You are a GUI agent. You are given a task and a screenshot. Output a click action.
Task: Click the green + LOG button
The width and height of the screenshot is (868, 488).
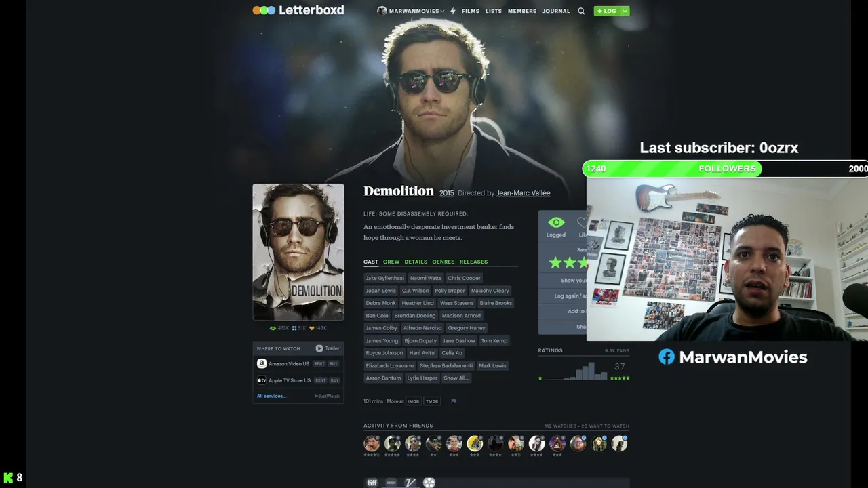(607, 11)
